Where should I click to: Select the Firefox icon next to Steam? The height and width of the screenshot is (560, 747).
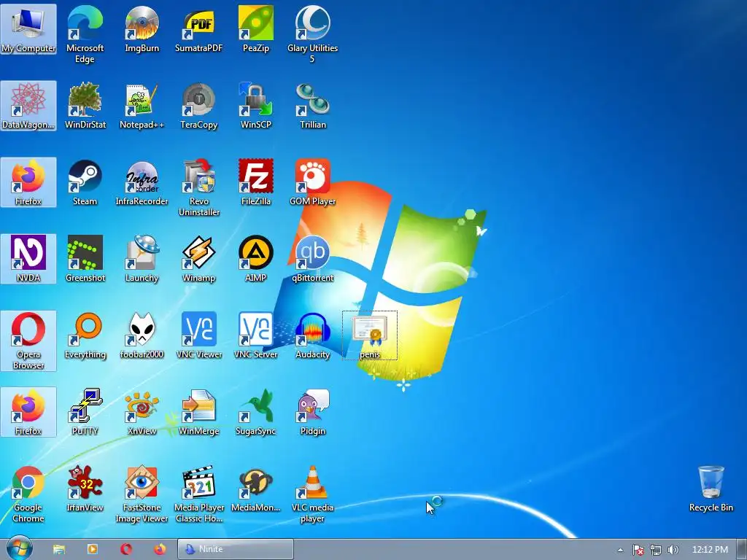pyautogui.click(x=28, y=182)
